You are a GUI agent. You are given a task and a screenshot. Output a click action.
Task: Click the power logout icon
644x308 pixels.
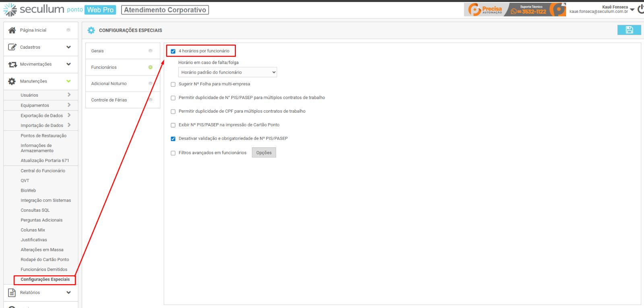[x=640, y=9]
